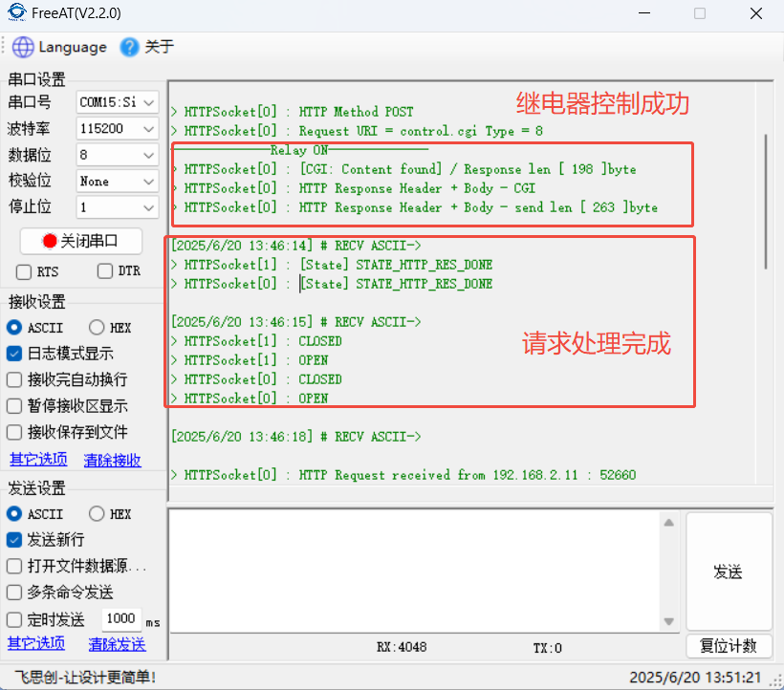The height and width of the screenshot is (690, 784).
Task: Click the 关于 help question mark icon
Action: point(129,47)
